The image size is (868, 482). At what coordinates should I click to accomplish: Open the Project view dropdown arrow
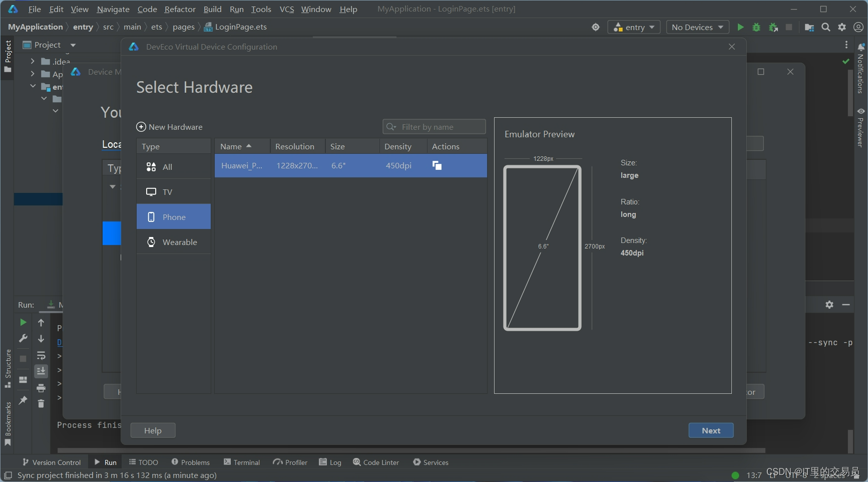coord(73,45)
